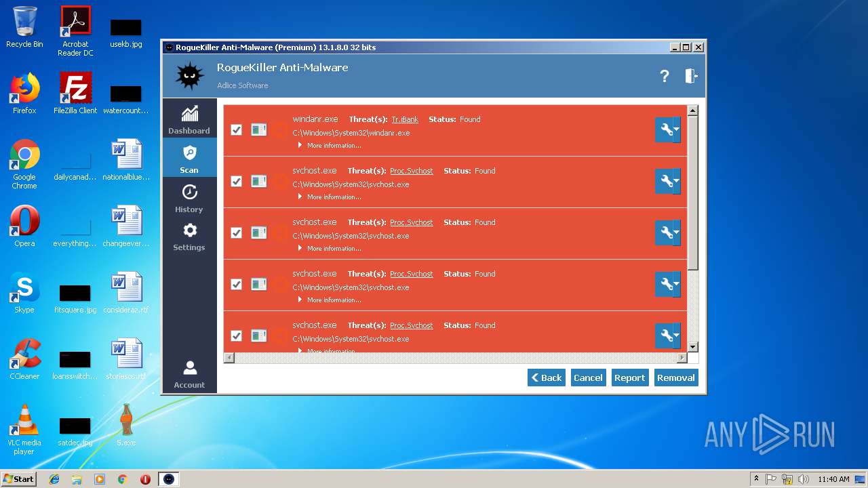Select the consideraz.rtf document icon

point(126,293)
